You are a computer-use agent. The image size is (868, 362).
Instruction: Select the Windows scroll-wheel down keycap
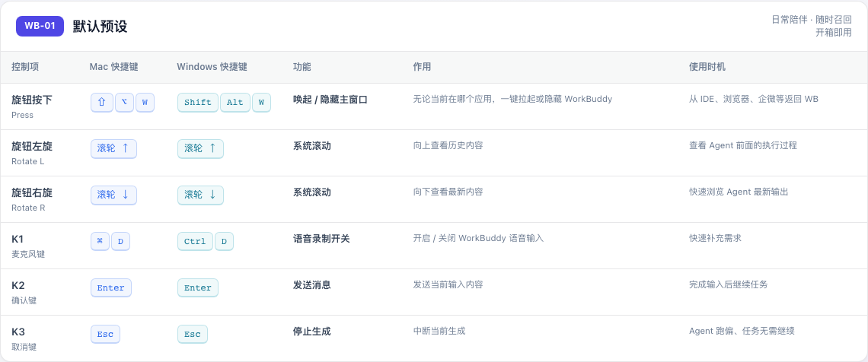(x=200, y=195)
